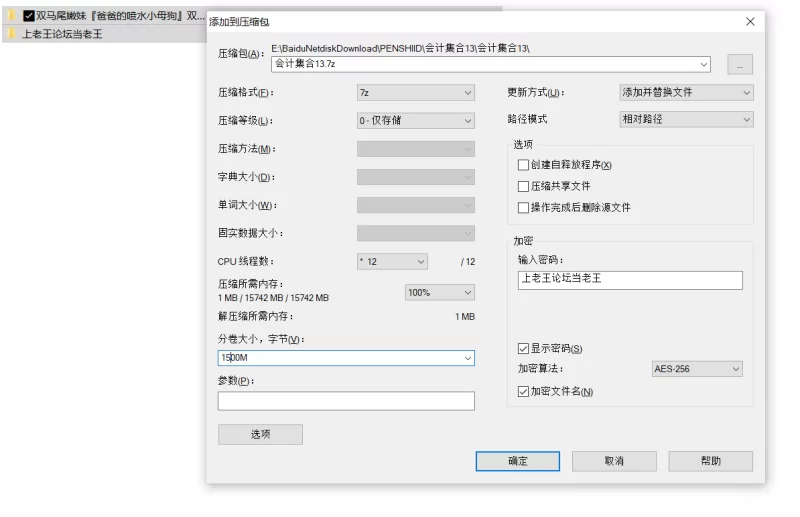Click the "/ 12" CPU thread total text
Screen dimensions: 800x517
click(x=468, y=262)
